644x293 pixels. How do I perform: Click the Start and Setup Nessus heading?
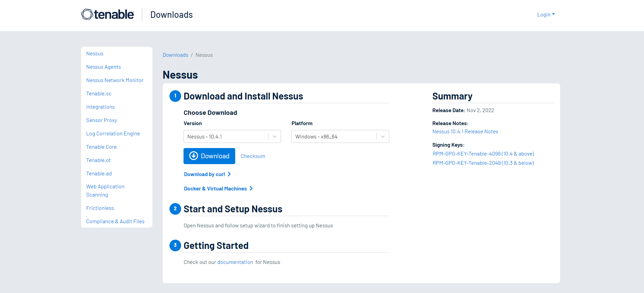point(233,209)
